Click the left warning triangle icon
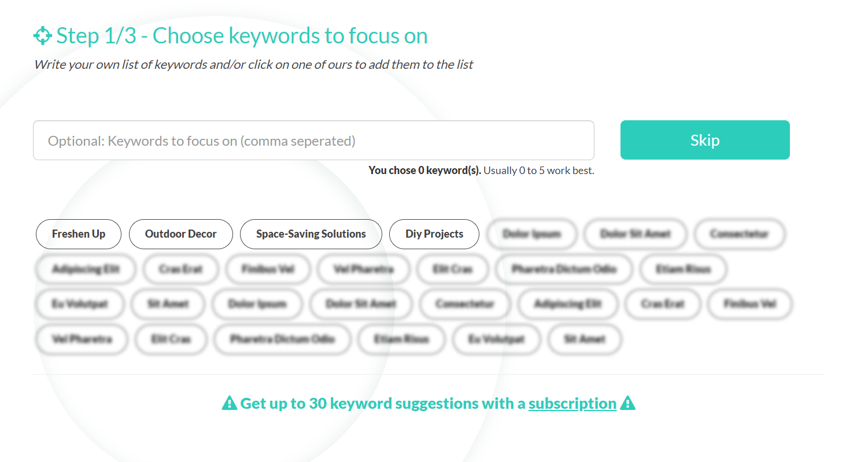Viewport: 868px width, 462px height. pyautogui.click(x=230, y=403)
